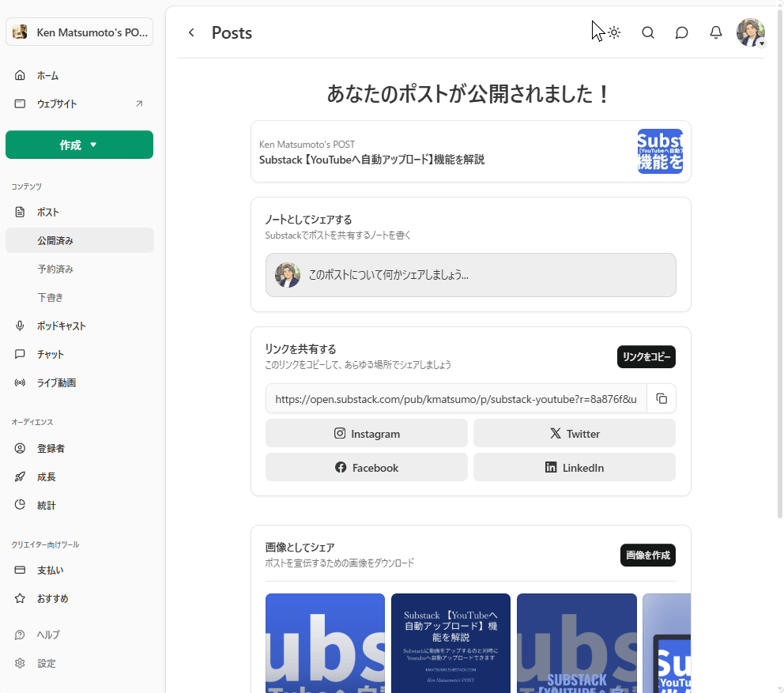Click the share URL text field
This screenshot has height=693, width=784.
(456, 399)
